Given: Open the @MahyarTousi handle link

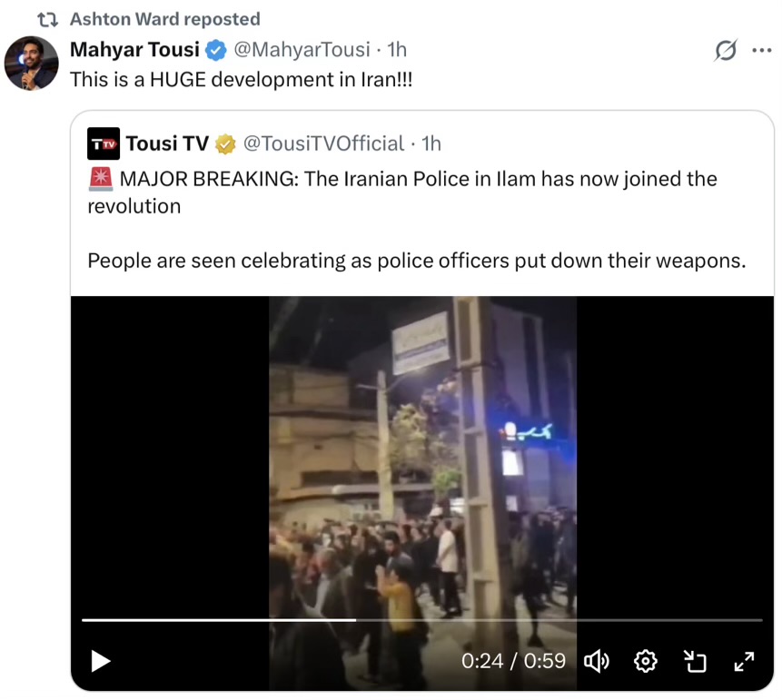Looking at the screenshot, I should pos(302,50).
